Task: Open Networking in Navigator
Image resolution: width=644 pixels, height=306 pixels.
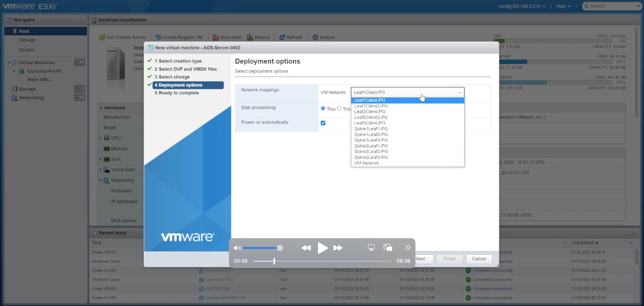Action: pos(31,98)
